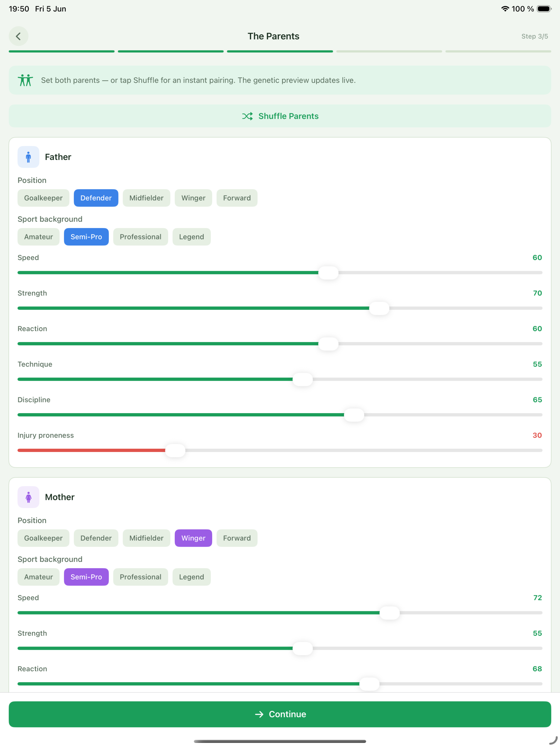Set Mother's sport background to Semi-Pro
The width and height of the screenshot is (560, 747).
click(x=86, y=577)
